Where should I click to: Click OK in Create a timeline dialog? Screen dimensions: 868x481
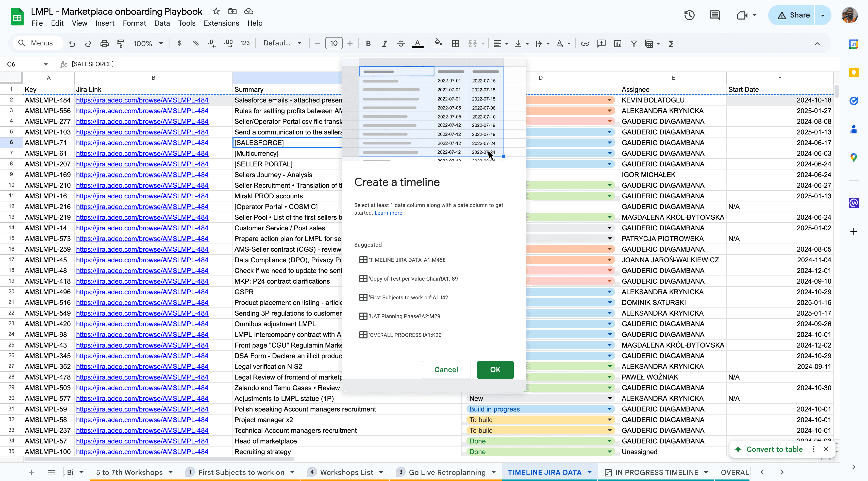point(495,370)
